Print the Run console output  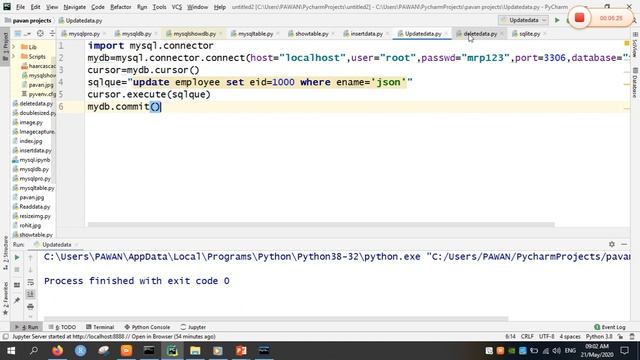click(x=31, y=306)
